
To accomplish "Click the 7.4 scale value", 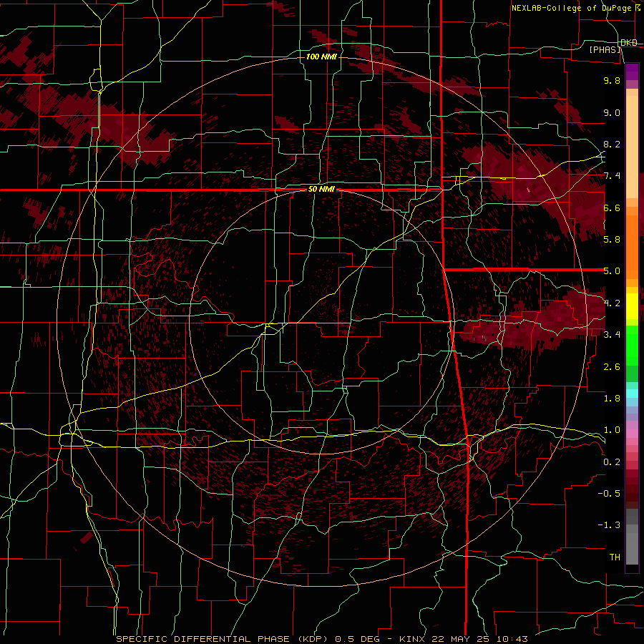I will (x=612, y=176).
